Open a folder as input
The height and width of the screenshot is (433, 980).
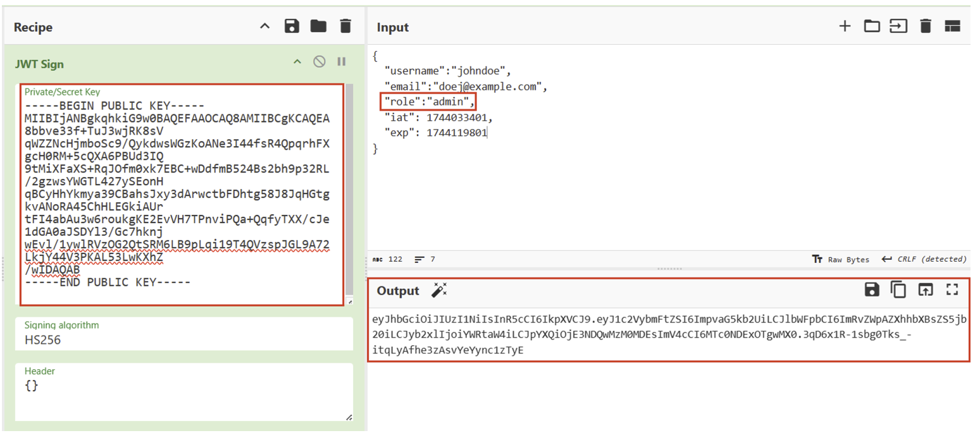[x=872, y=27]
